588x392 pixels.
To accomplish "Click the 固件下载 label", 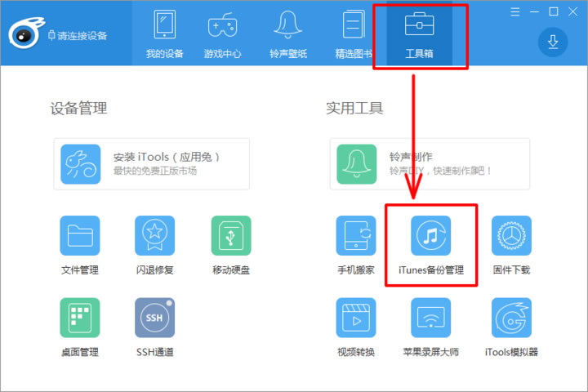I will (511, 270).
